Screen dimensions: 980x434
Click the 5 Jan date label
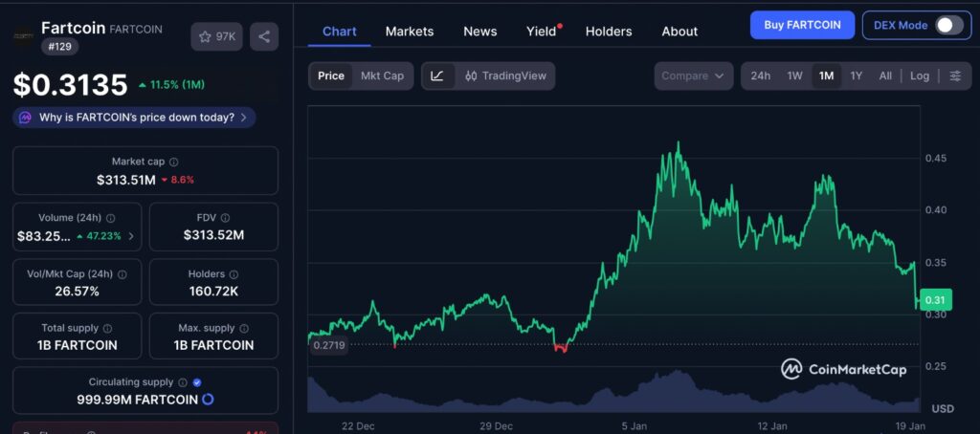634,426
